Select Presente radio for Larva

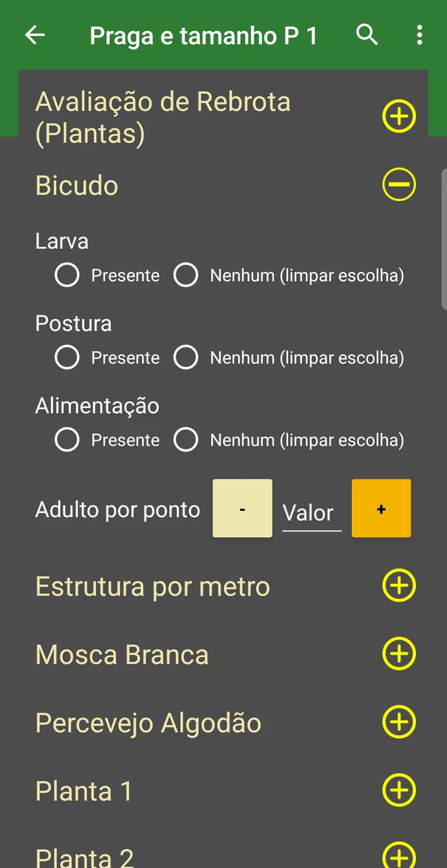click(67, 275)
